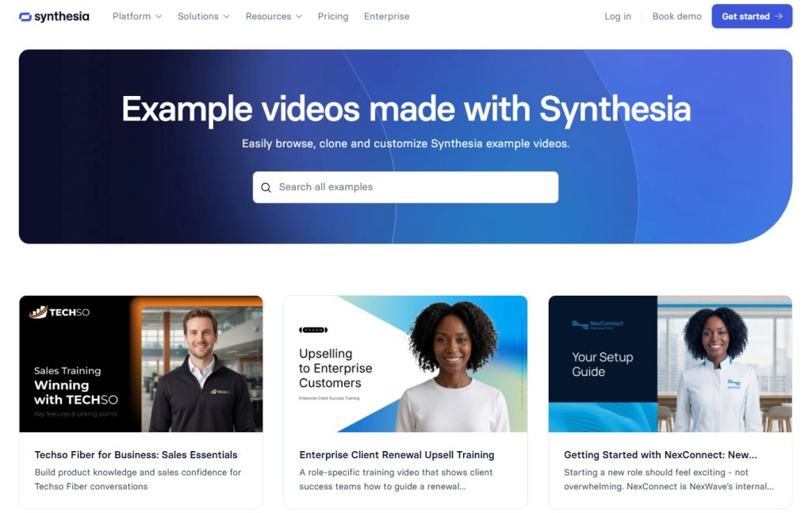
Task: Click the magnifier icon in search box
Action: click(x=266, y=187)
